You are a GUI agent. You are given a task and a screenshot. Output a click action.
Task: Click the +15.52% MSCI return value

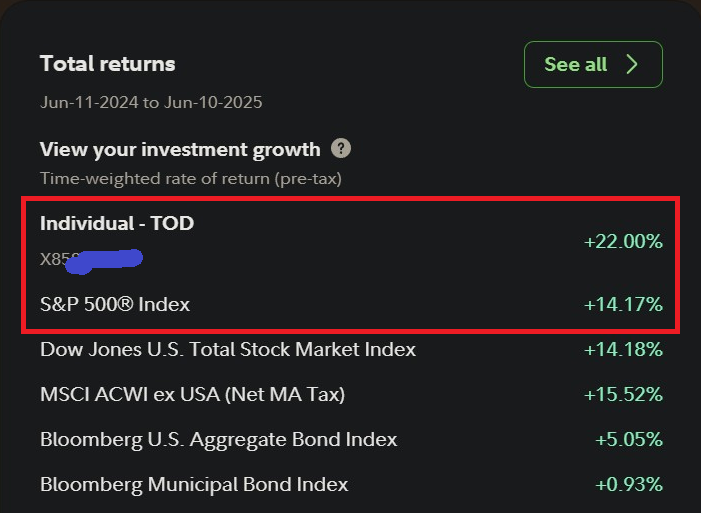(623, 395)
